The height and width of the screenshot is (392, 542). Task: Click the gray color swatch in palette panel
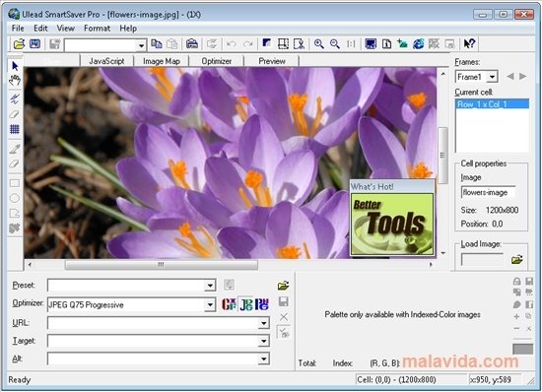[x=522, y=349]
